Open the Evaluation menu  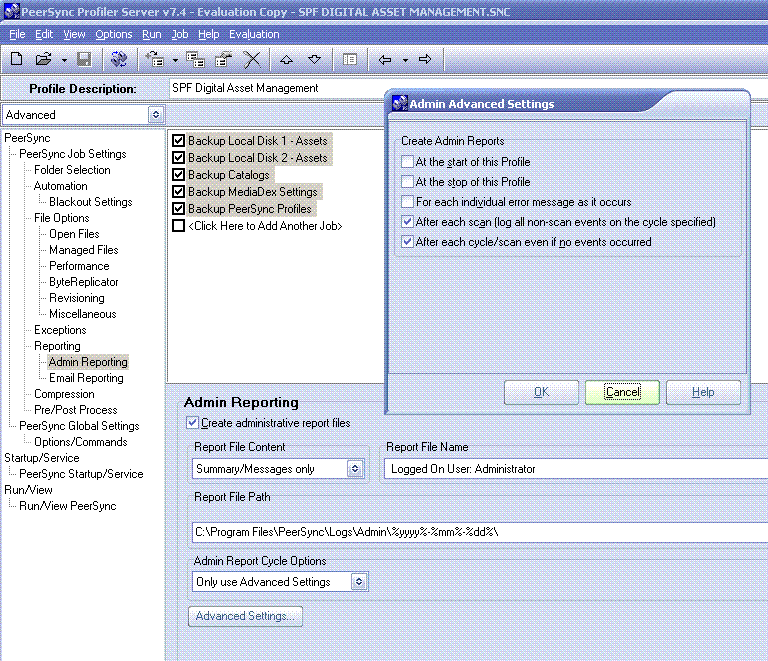point(254,34)
